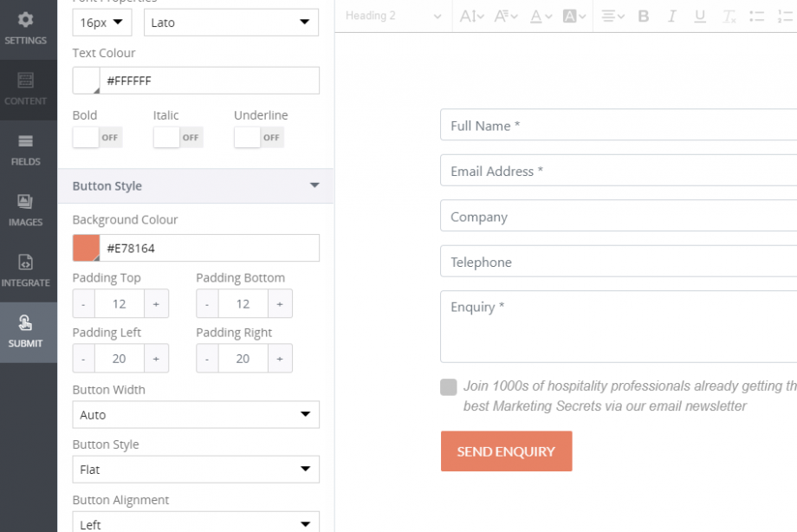Click the SEND ENQUIRY button
Viewport: 797px width, 532px height.
tap(506, 451)
